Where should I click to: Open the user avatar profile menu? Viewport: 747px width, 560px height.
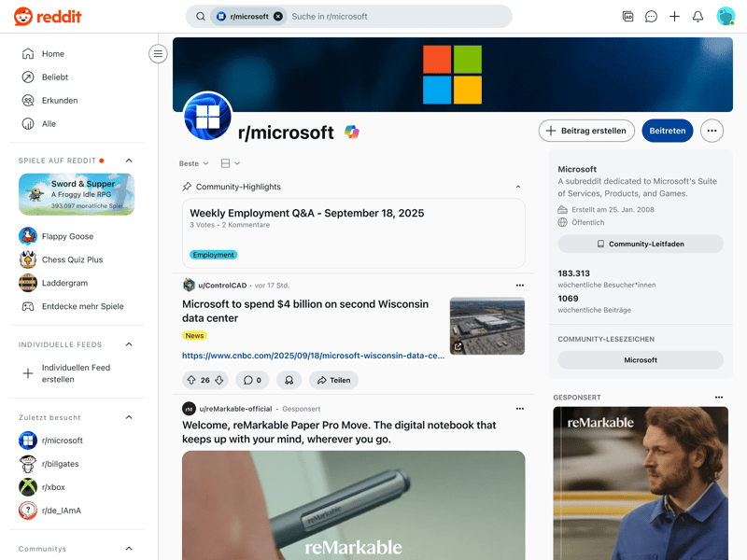[x=726, y=17]
